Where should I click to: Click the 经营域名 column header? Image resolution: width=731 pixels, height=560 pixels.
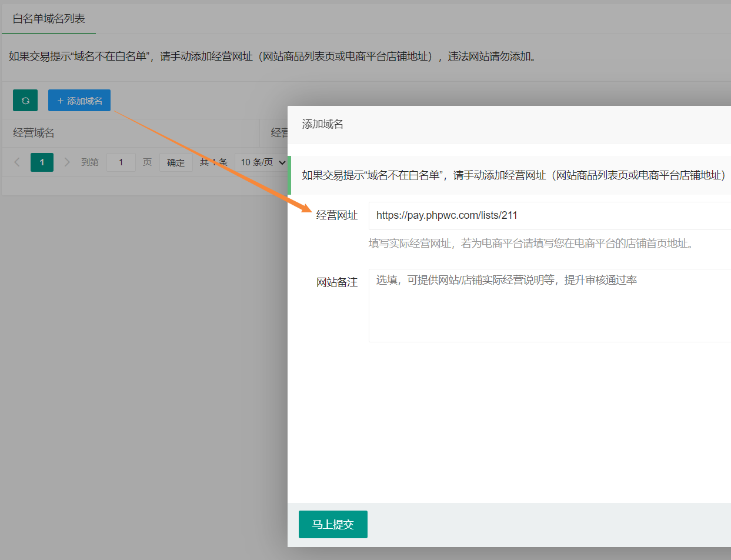pos(34,133)
